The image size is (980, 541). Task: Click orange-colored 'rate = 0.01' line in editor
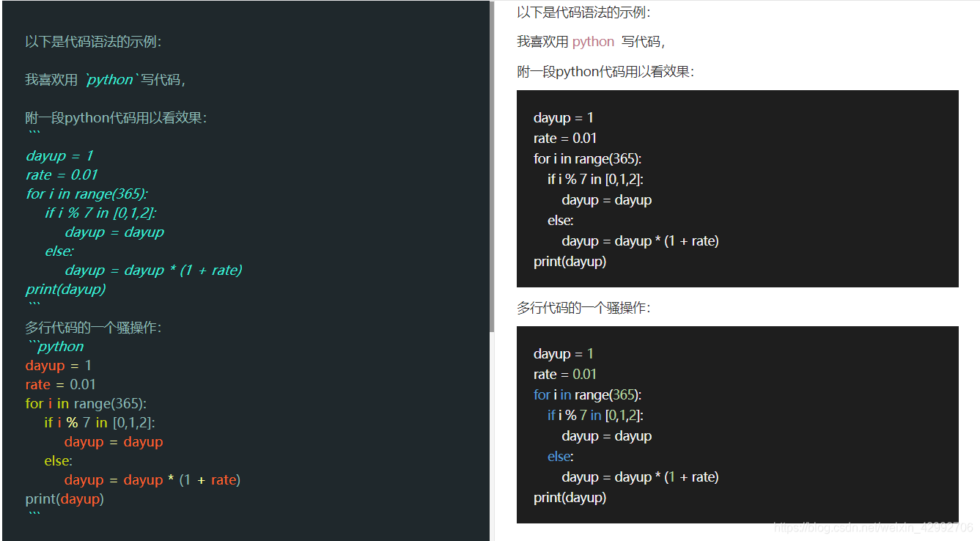point(60,385)
